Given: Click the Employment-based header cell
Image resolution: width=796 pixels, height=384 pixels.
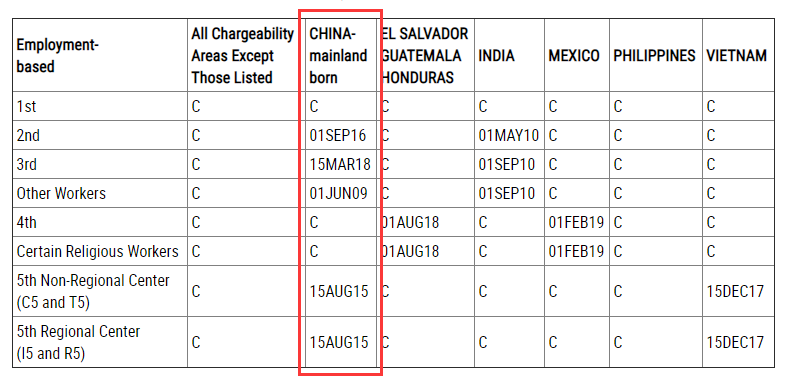Looking at the screenshot, I should point(57,56).
